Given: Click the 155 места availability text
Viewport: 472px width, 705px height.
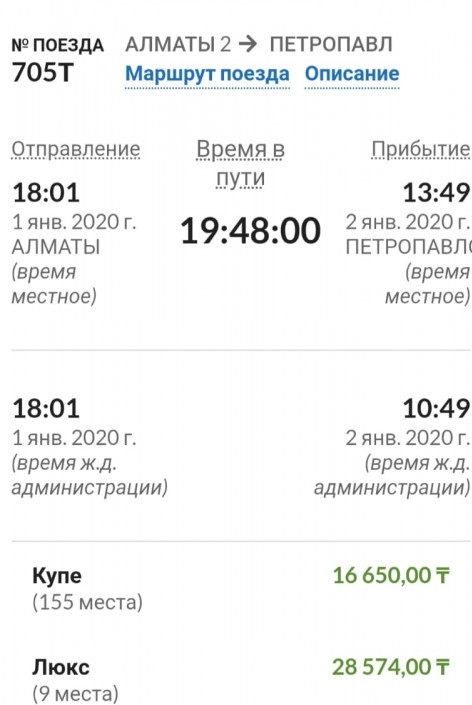Looking at the screenshot, I should [x=87, y=602].
